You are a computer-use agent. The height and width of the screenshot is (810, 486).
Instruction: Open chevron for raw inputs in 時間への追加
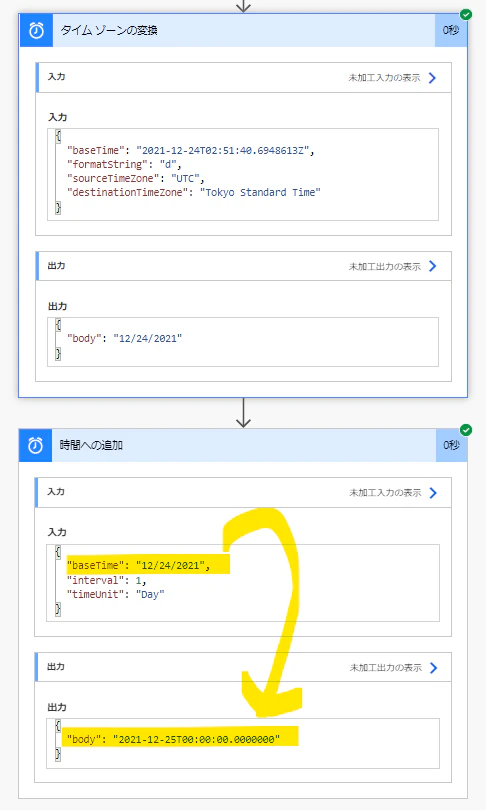pyautogui.click(x=433, y=492)
